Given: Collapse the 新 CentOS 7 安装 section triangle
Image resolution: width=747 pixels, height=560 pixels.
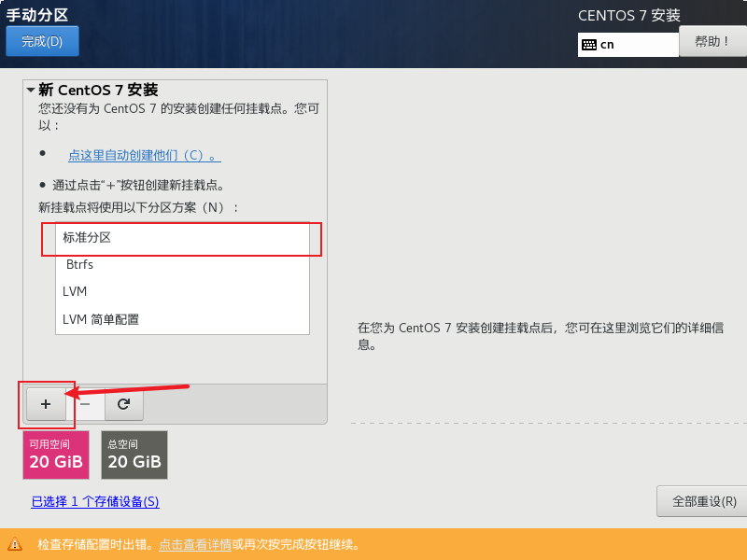Looking at the screenshot, I should 31,90.
